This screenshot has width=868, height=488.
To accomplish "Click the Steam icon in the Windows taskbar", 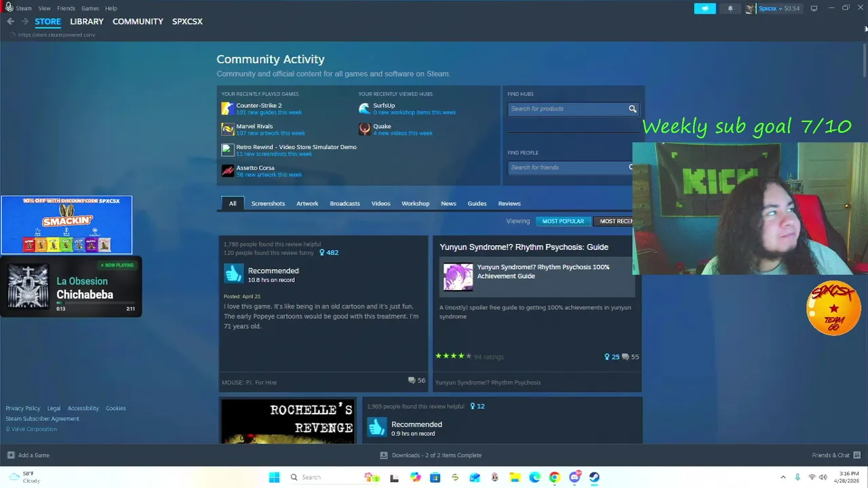I will (594, 477).
